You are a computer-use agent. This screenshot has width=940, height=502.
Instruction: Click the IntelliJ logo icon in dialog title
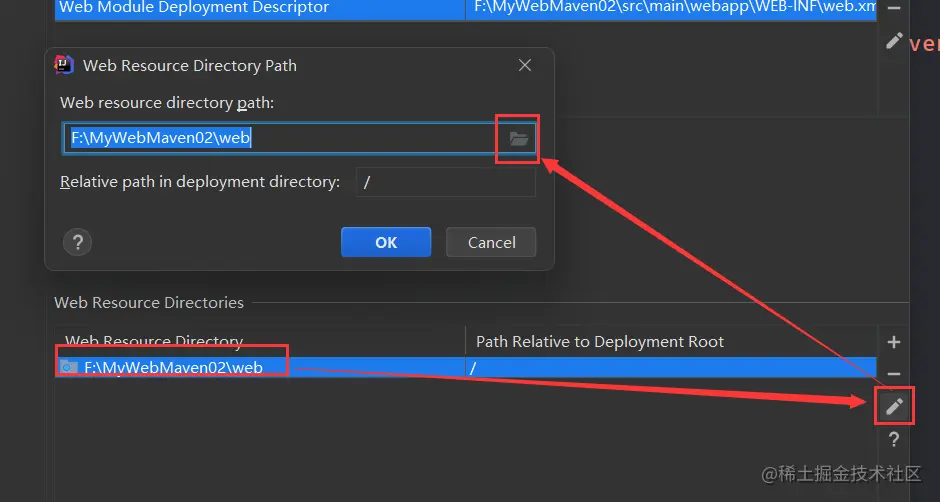point(64,65)
